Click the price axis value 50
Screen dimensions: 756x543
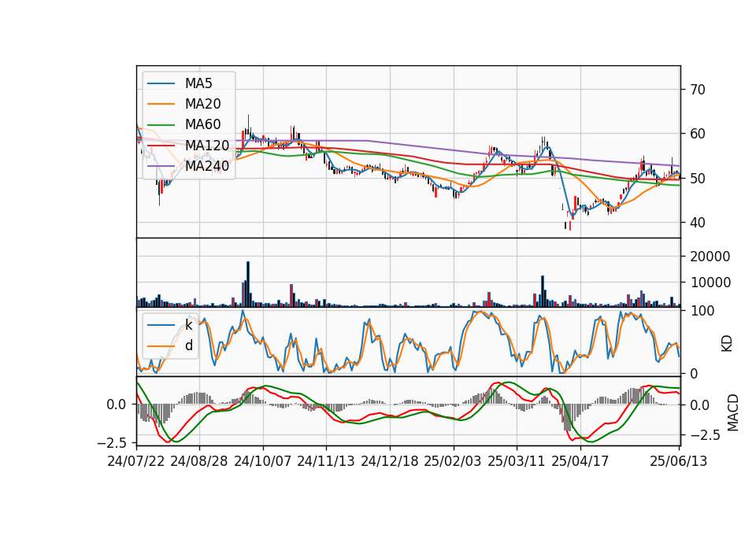697,179
